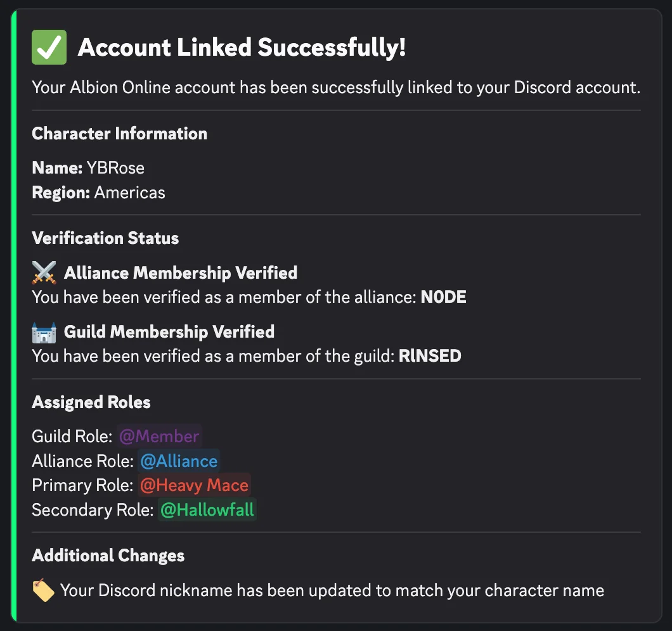Open the @Hallowfall secondary role mention
This screenshot has height=631, width=672.
pyautogui.click(x=207, y=509)
